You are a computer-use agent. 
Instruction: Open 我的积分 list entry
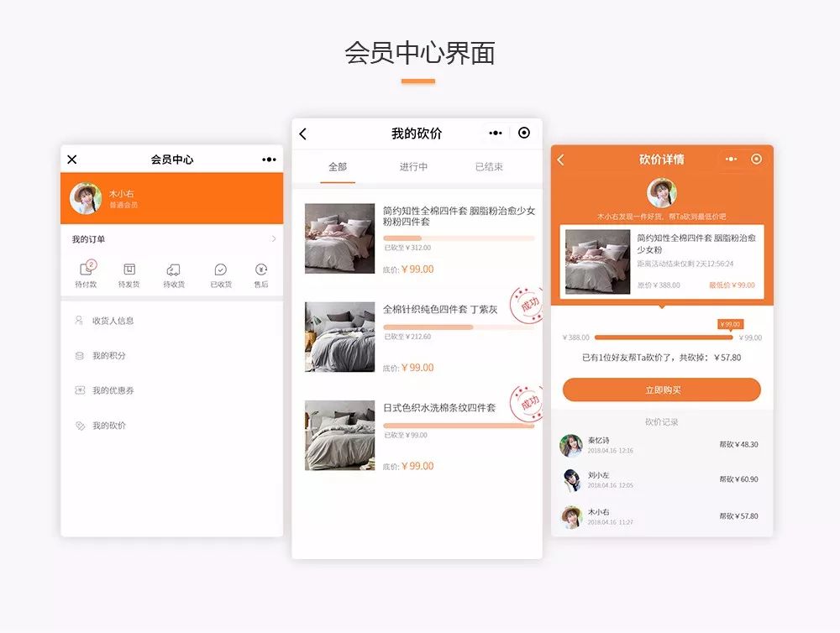[x=108, y=356]
